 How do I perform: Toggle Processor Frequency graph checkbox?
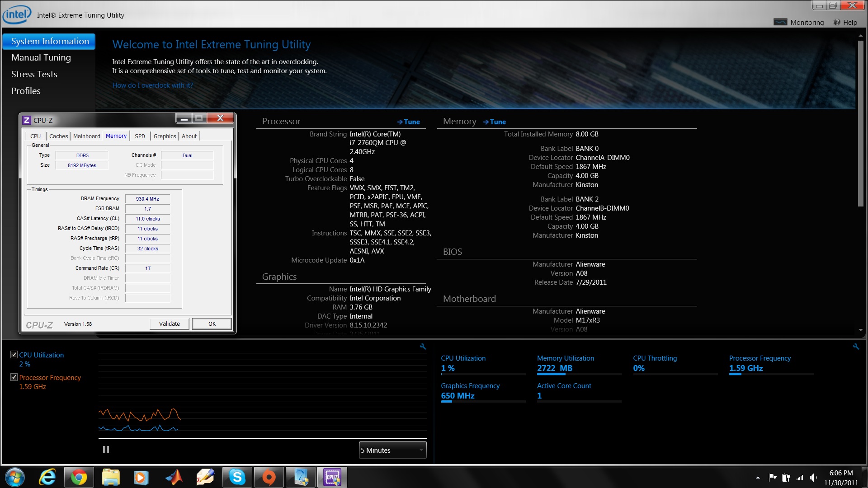coord(14,377)
